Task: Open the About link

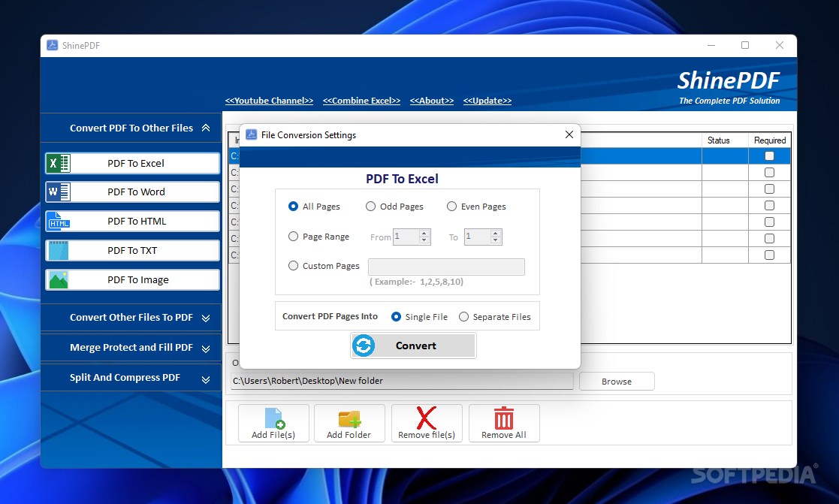Action: 432,101
